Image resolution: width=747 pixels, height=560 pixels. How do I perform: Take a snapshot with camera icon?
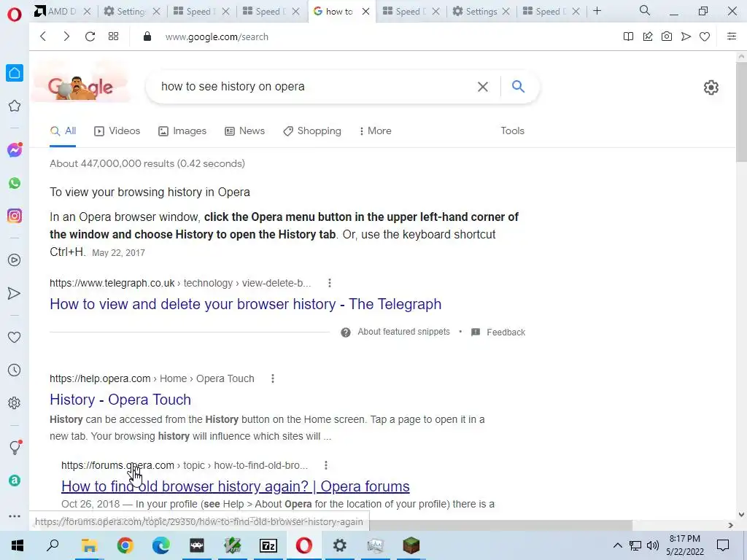point(667,36)
